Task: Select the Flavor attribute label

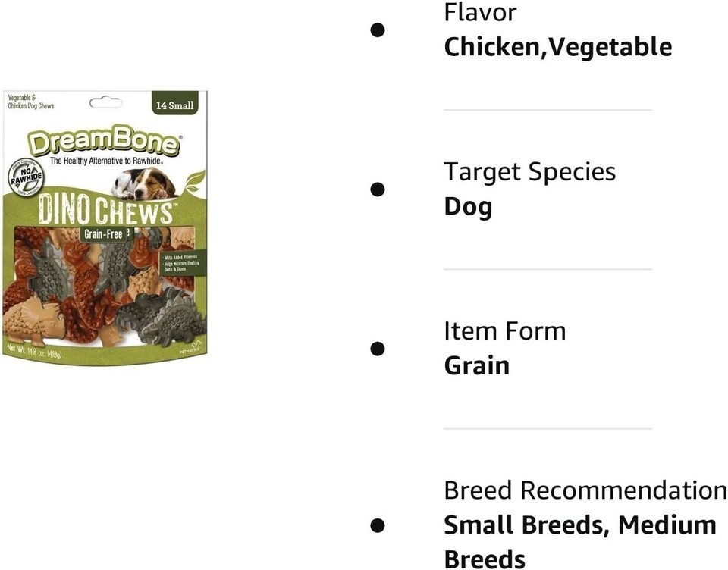Action: click(x=480, y=12)
